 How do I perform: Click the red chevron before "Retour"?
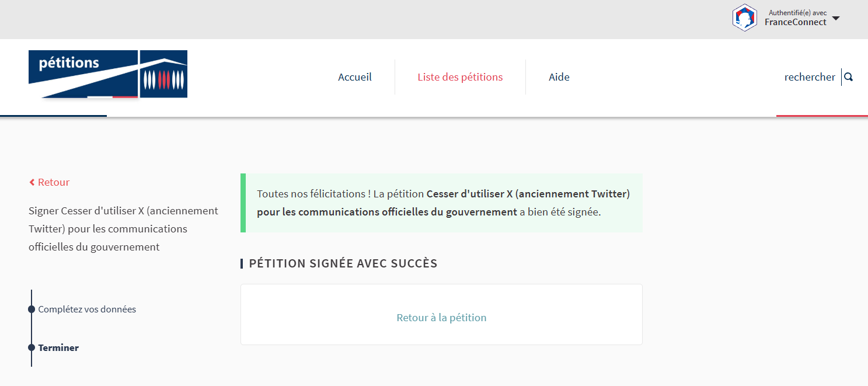coord(32,183)
